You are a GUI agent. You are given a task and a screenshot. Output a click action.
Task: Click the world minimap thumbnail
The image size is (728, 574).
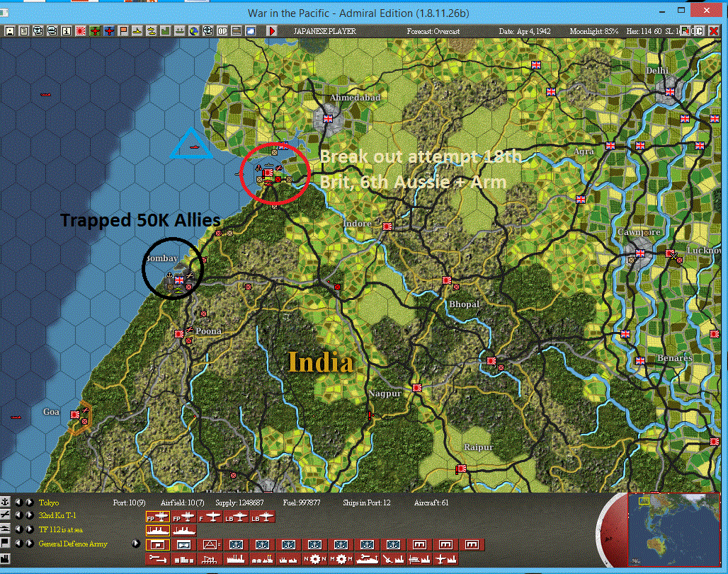pyautogui.click(x=673, y=529)
